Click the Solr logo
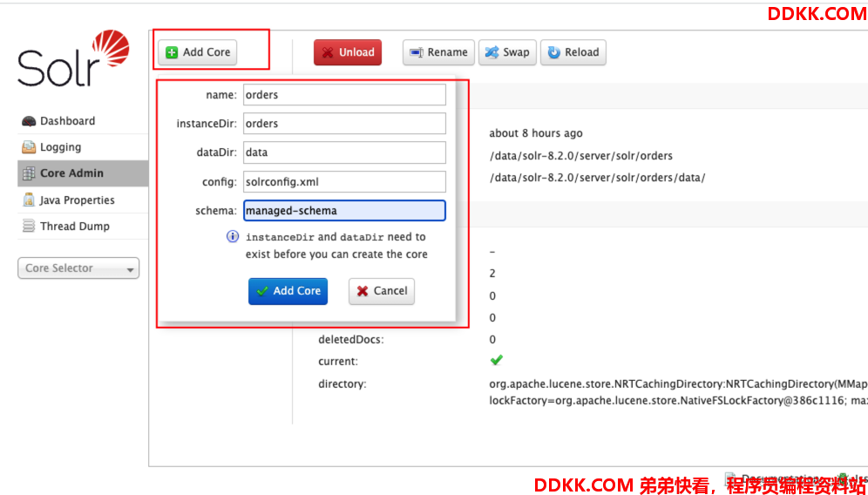Viewport: 868px width, 495px height. (73, 58)
